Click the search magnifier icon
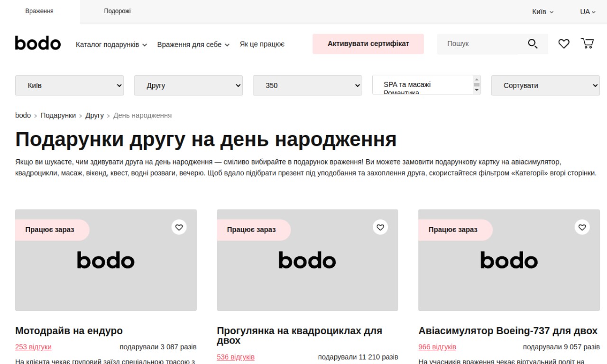 tap(533, 44)
